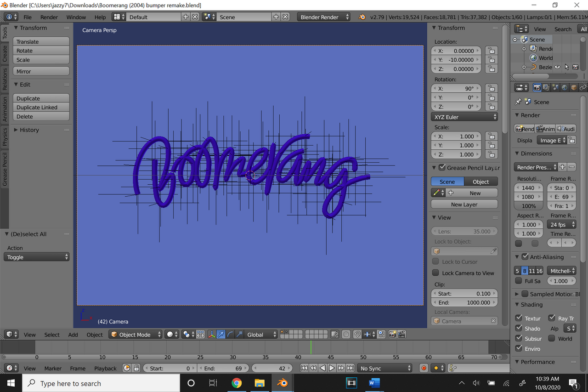Screen dimensions: 588x392
Task: Open the Help menu
Action: point(100,17)
